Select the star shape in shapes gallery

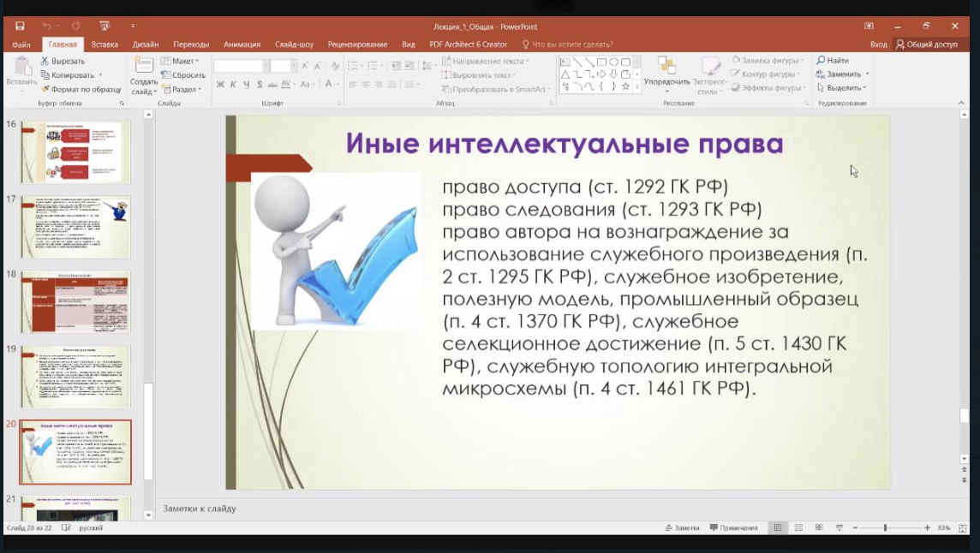625,86
